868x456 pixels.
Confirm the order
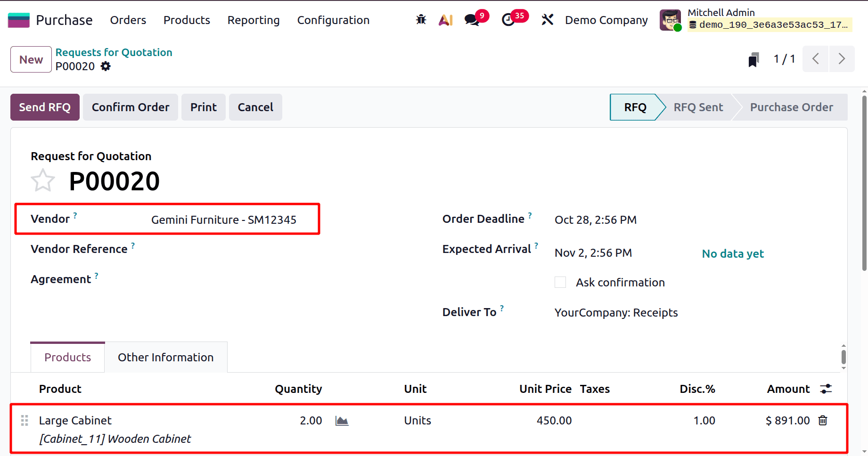130,107
